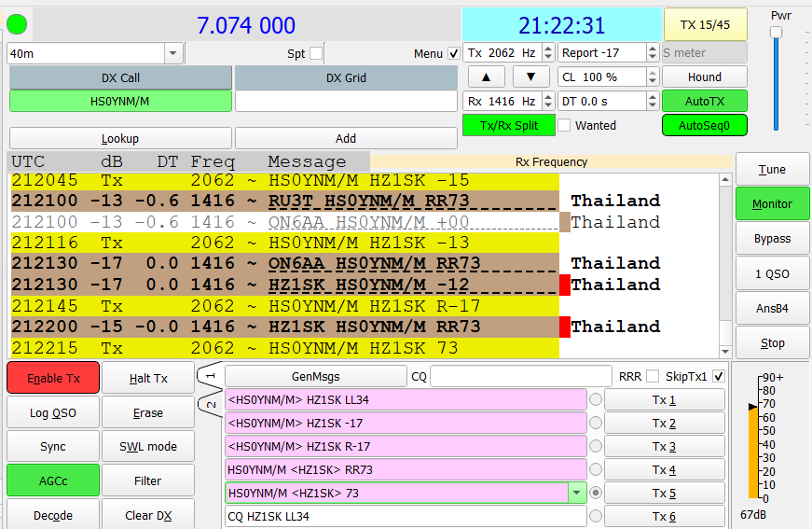Click the up arrow frequency button

(x=486, y=77)
